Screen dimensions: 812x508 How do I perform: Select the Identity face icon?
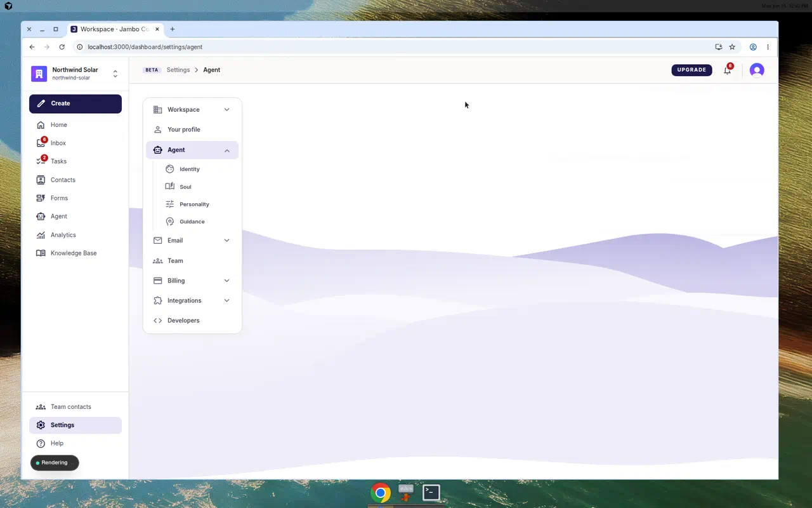169,169
